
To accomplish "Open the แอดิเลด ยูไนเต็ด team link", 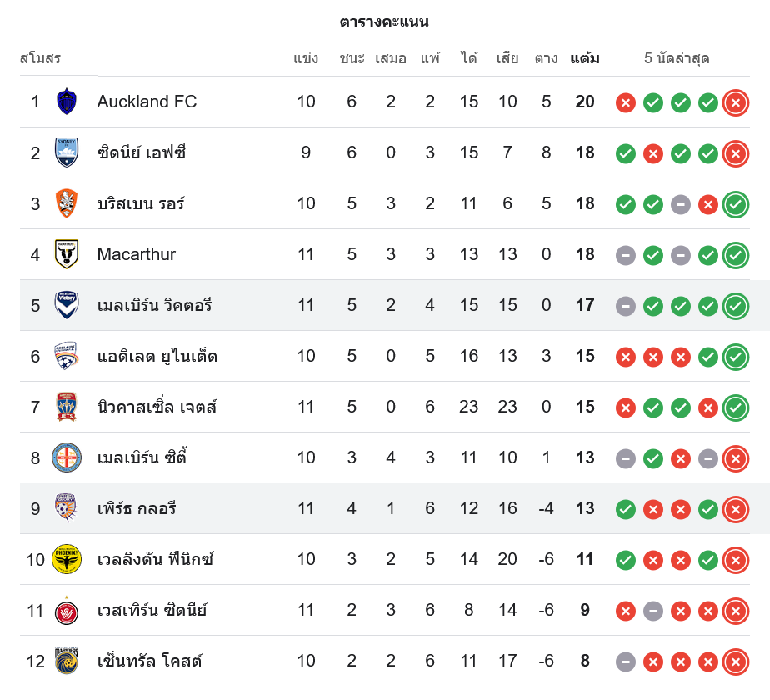I will coord(157,356).
